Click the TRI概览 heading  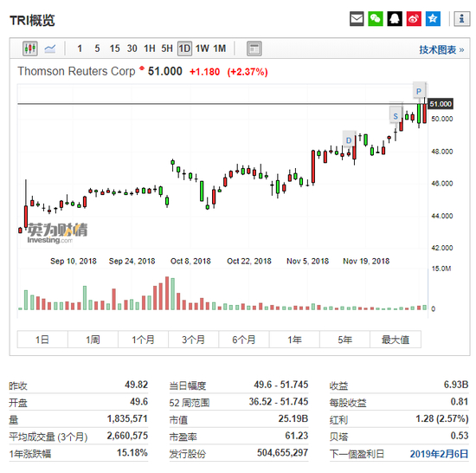[x=32, y=20]
